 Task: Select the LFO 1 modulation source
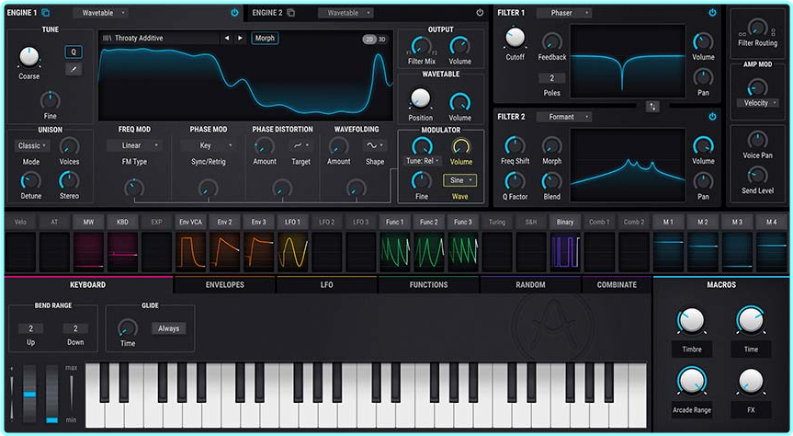pyautogui.click(x=292, y=222)
